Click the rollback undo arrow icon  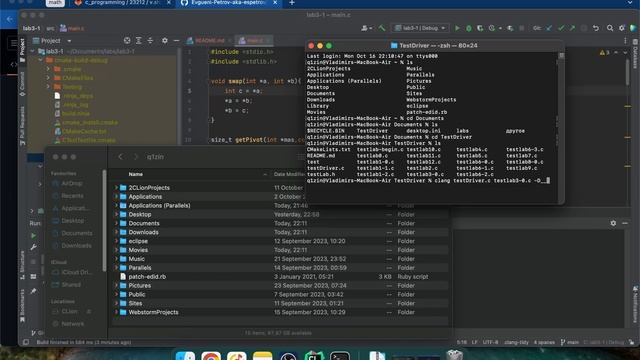[596, 28]
